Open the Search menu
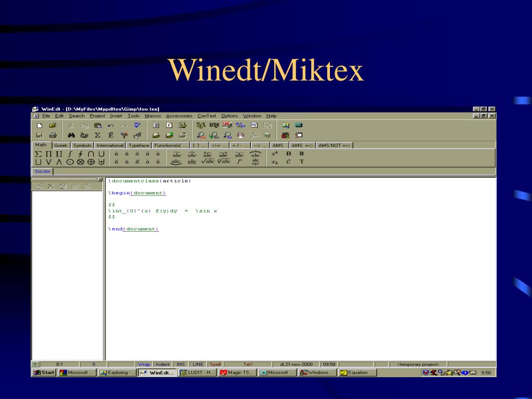 pyautogui.click(x=77, y=116)
